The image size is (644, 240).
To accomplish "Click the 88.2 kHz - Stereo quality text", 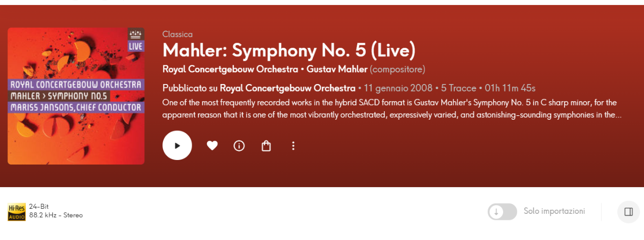I will (x=56, y=215).
